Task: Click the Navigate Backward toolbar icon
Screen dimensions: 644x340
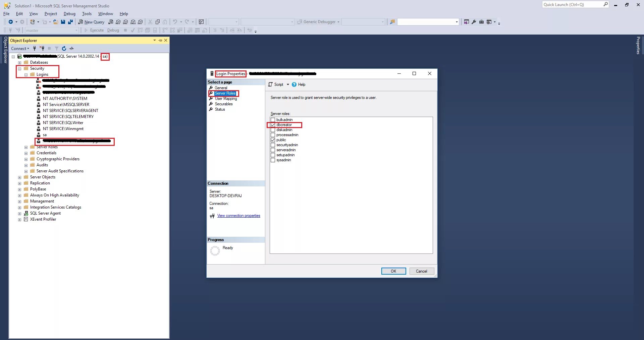Action: (11, 22)
